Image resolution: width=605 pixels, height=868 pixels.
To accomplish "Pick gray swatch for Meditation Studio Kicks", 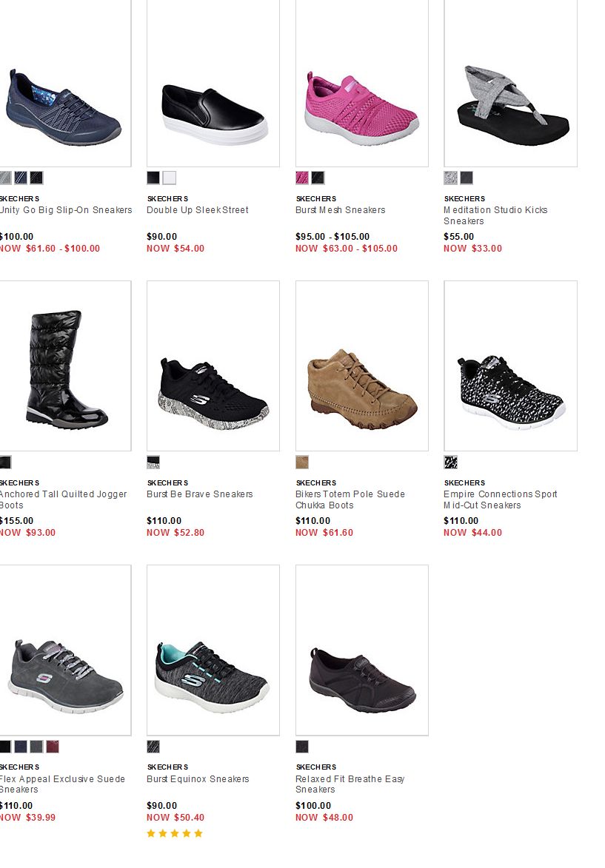I will [450, 178].
